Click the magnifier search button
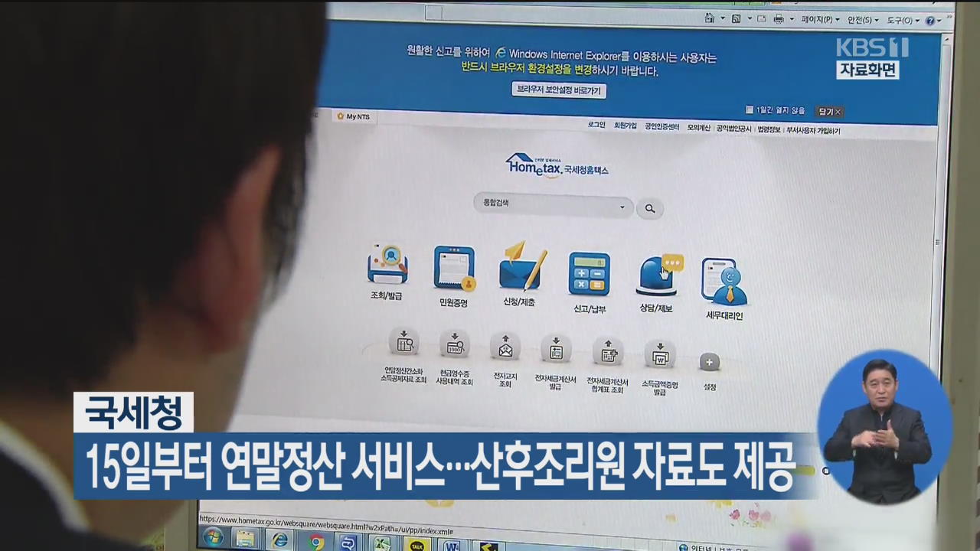The width and height of the screenshot is (980, 551). coord(650,208)
